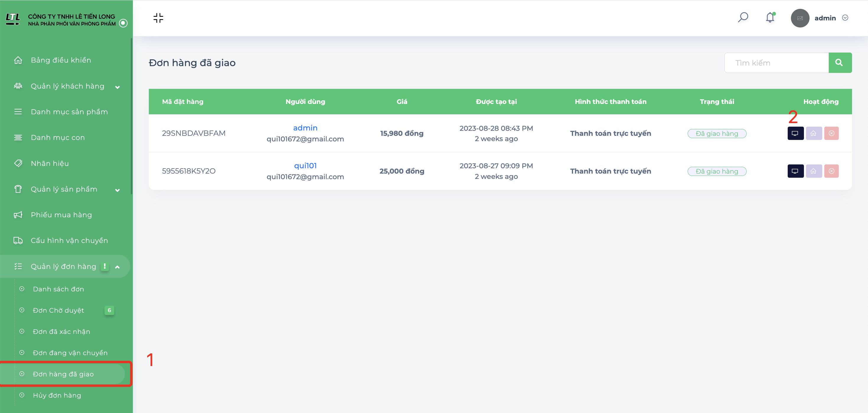Click the purple home icon for order 5955618K5Y2O

813,171
